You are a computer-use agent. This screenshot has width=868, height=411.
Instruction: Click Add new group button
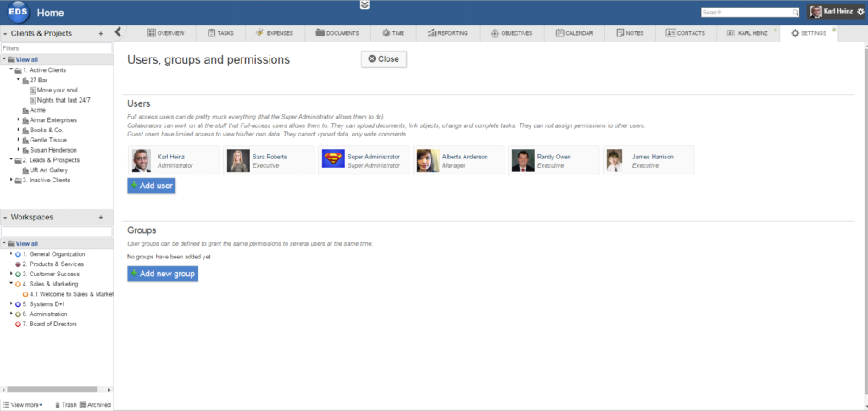pos(162,274)
